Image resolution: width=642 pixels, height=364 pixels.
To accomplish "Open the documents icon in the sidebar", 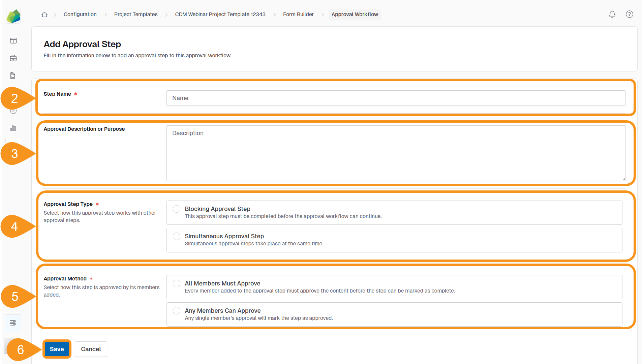I will 13,75.
